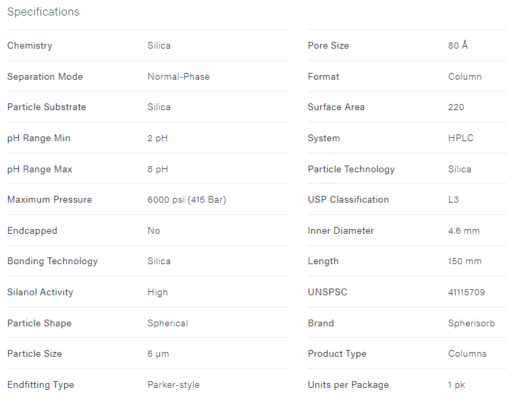Click the Parker-style endfitting value
507x400 pixels.
(x=173, y=385)
